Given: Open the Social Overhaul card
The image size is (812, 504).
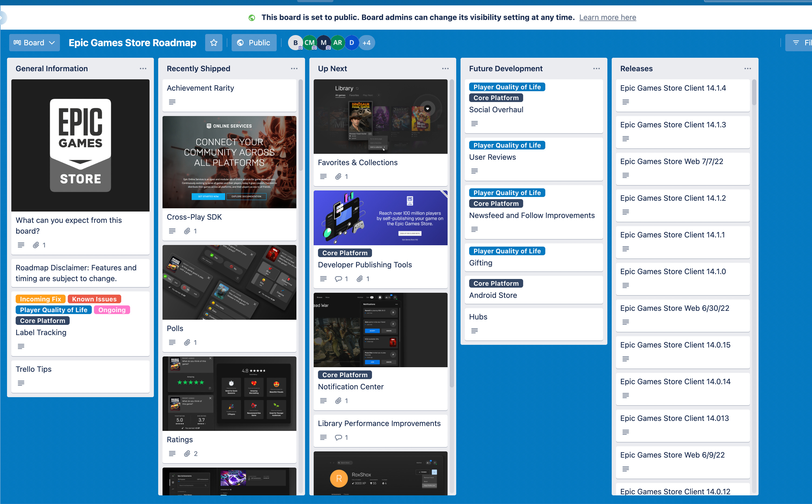Looking at the screenshot, I should (534, 106).
